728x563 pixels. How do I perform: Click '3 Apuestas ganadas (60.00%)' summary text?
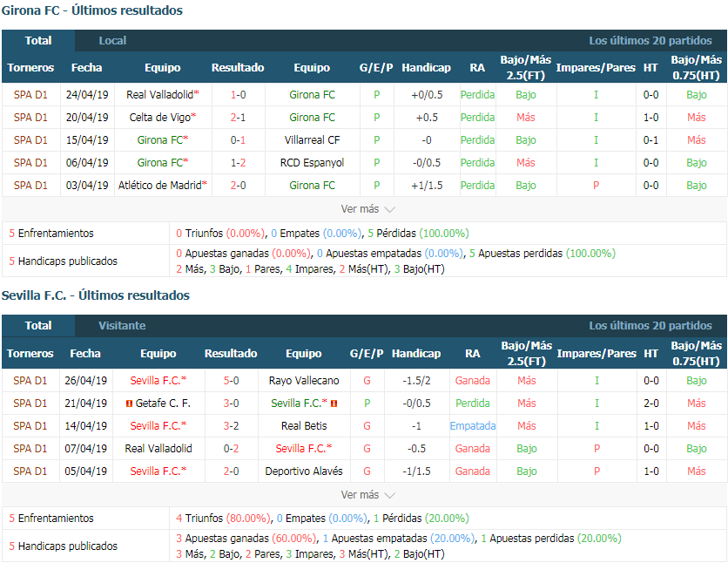pyautogui.click(x=246, y=539)
